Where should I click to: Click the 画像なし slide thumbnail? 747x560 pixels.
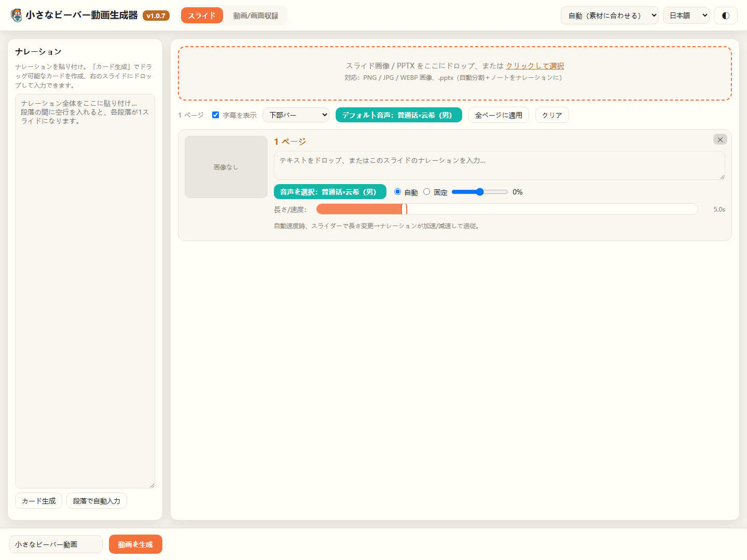tap(226, 167)
